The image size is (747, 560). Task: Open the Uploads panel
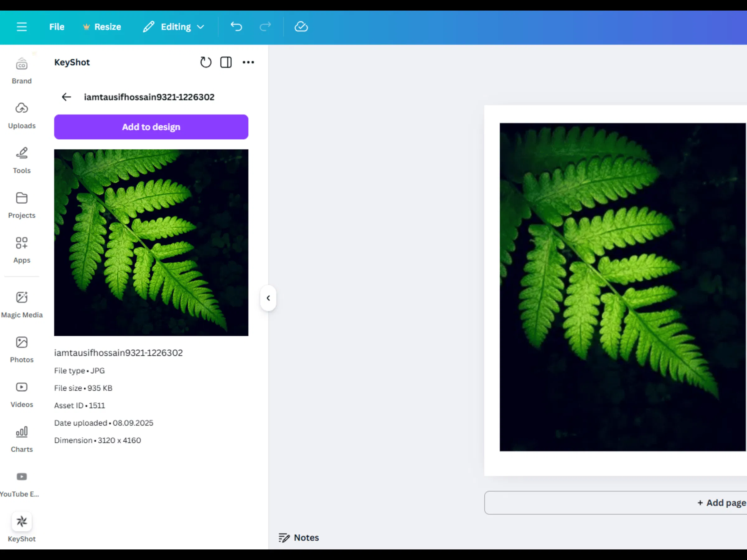(21, 116)
